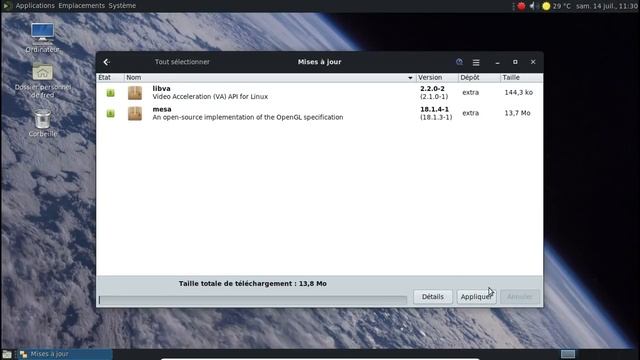Click the Détails button
Image resolution: width=640 pixels, height=360 pixels.
click(433, 297)
